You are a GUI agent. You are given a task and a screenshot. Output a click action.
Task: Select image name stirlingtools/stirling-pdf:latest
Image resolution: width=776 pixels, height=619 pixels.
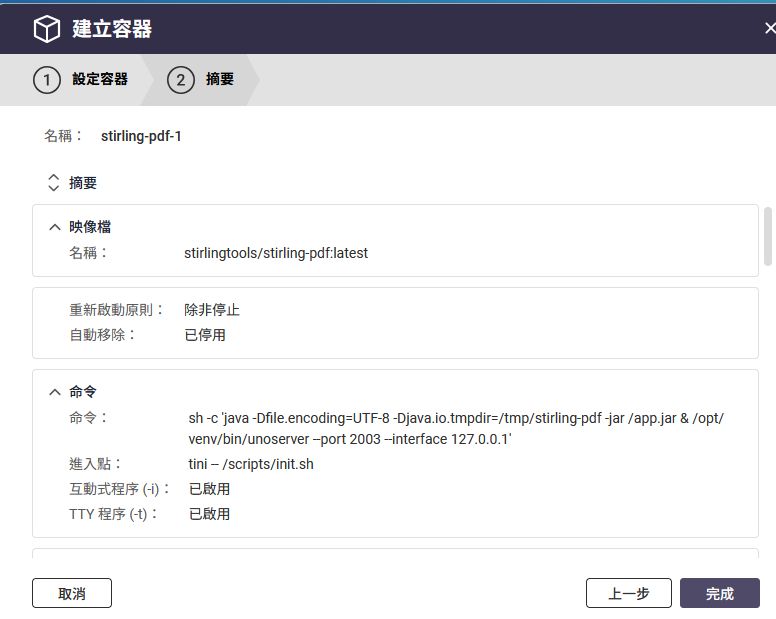coord(276,253)
